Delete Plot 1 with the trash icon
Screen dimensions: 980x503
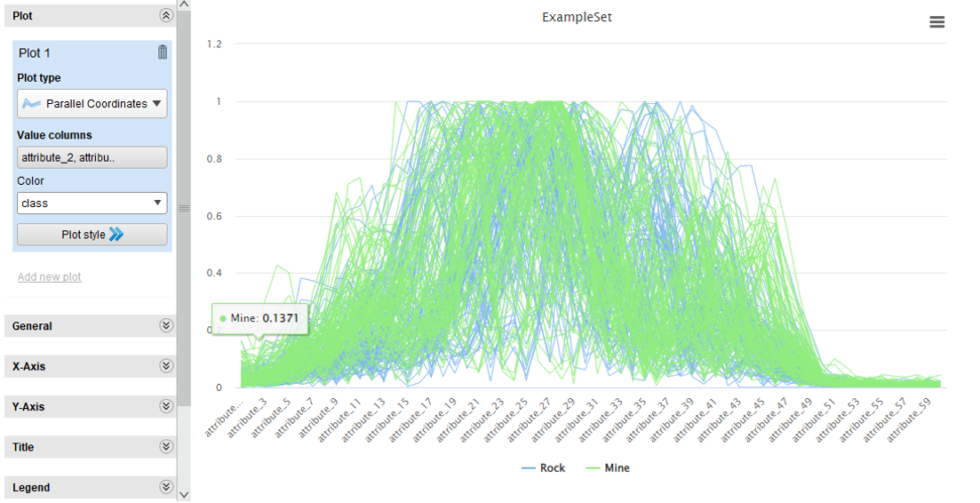162,52
